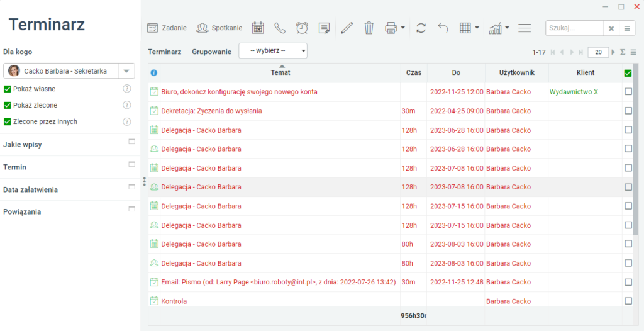Image resolution: width=644 pixels, height=331 pixels.
Task: Check the Kontrola row checkbox
Action: tap(628, 301)
